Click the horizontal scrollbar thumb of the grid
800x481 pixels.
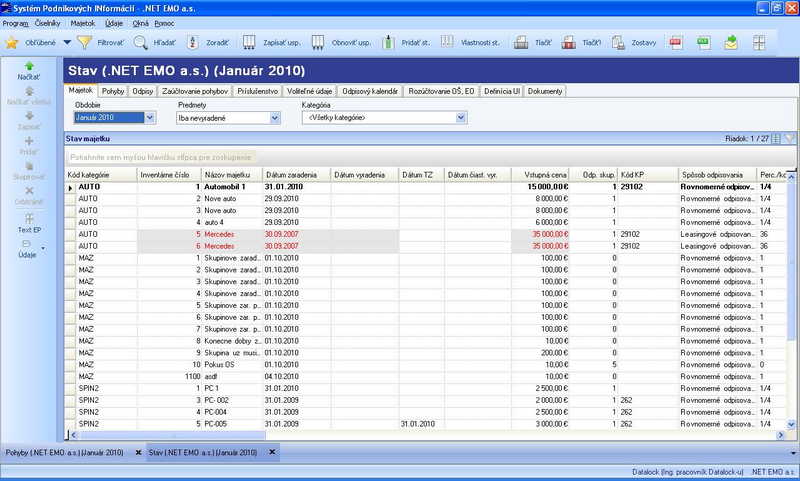(x=172, y=435)
